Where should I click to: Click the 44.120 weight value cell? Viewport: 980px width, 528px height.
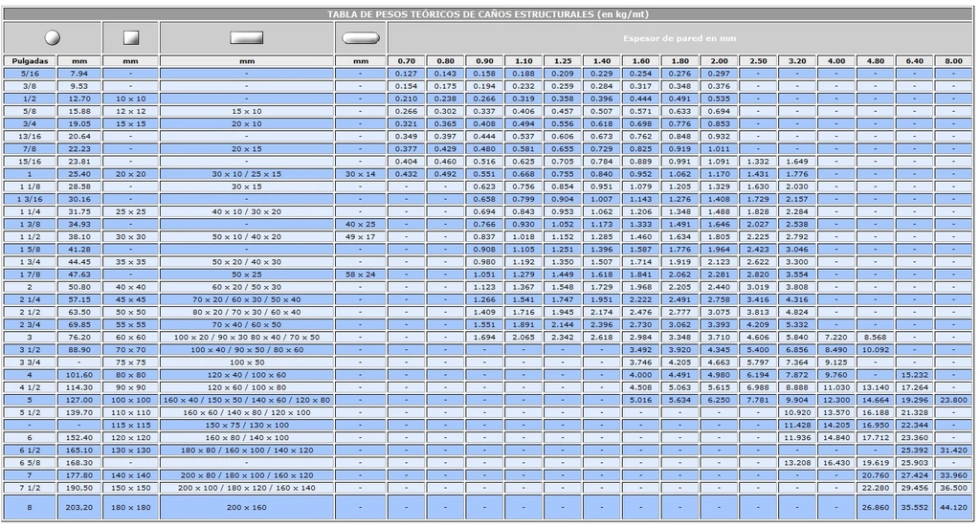point(953,507)
